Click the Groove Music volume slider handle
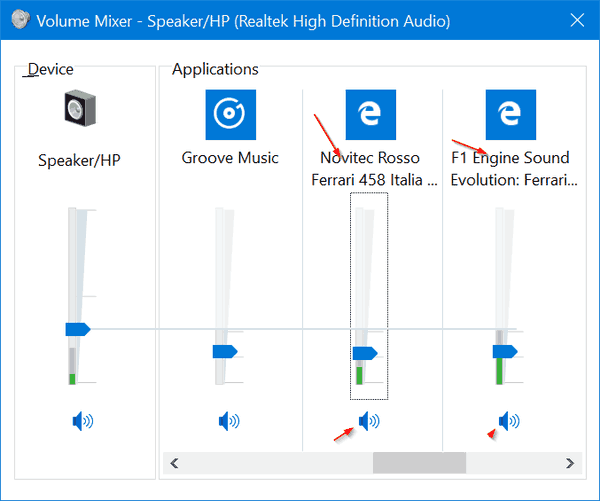This screenshot has height=501, width=600. coord(224,351)
